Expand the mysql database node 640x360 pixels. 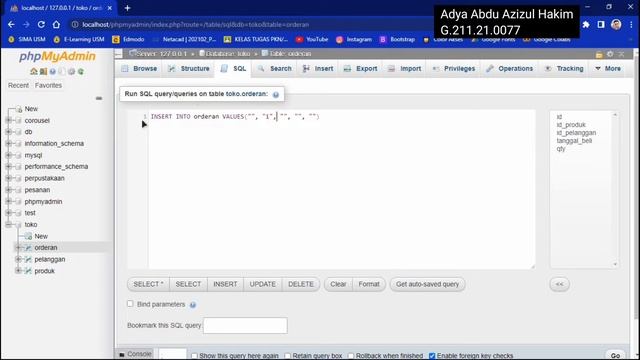(x=9, y=155)
